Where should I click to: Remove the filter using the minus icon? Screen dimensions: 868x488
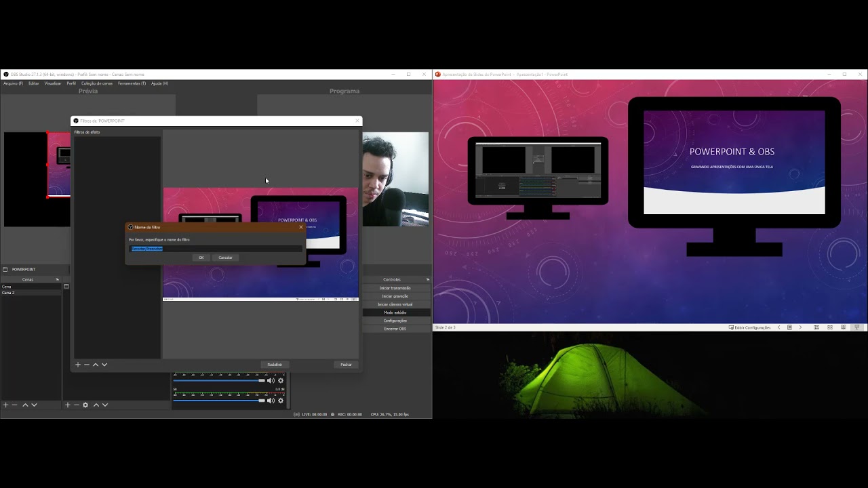click(87, 365)
